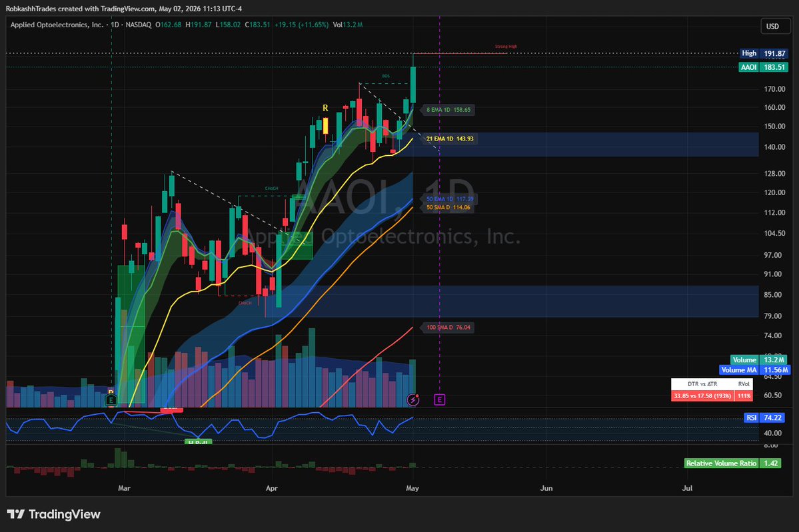Click the 1D interval in the legend
This screenshot has width=799, height=532.
pyautogui.click(x=115, y=25)
